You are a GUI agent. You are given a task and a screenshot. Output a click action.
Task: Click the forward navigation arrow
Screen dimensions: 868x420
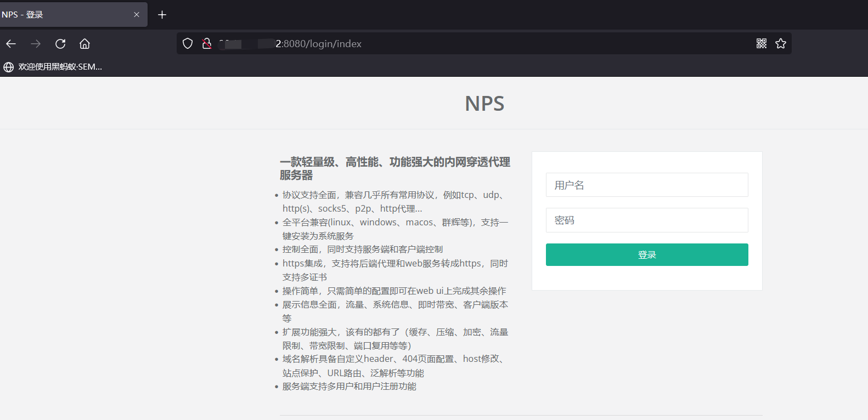click(36, 44)
